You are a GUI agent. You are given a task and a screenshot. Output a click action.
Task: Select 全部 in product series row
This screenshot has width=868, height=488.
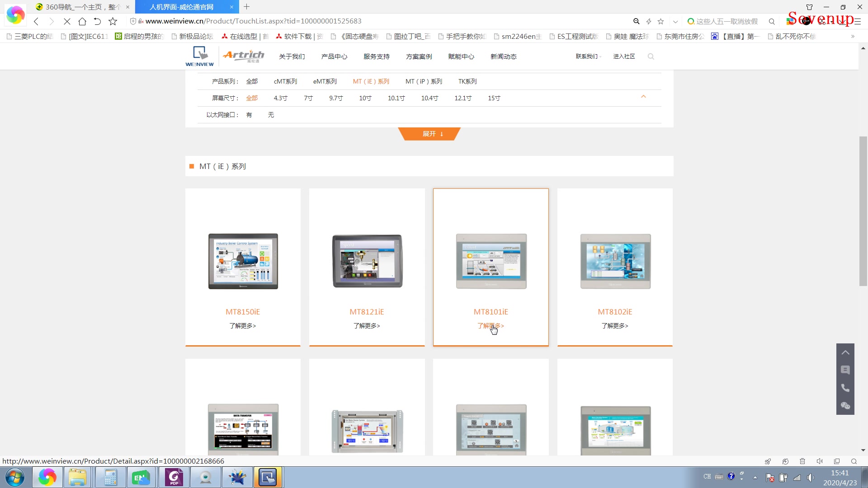(x=252, y=81)
